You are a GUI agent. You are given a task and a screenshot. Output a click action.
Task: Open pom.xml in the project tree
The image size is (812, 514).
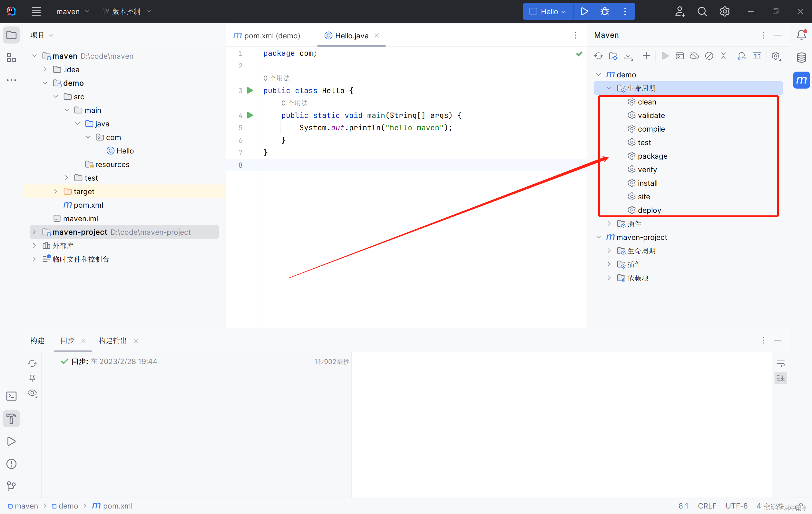83,205
